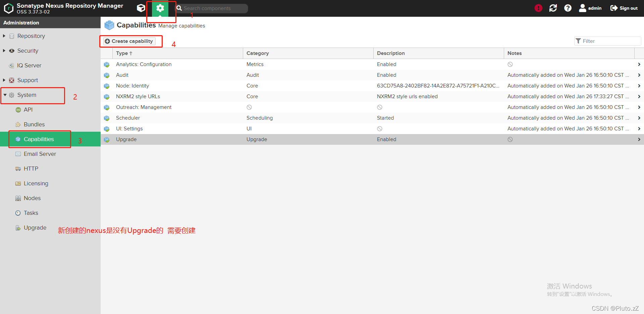Select Support in sidebar
Image resolution: width=644 pixels, height=314 pixels.
coord(28,80)
